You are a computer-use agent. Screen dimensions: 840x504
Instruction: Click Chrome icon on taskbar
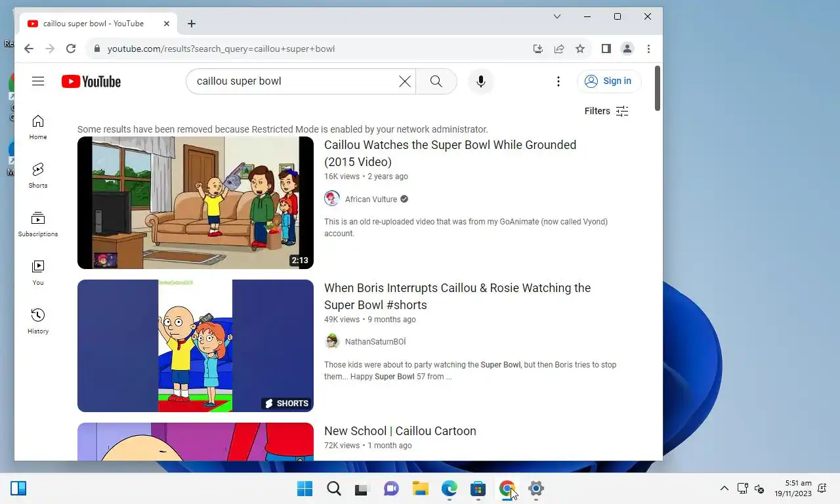coord(507,488)
